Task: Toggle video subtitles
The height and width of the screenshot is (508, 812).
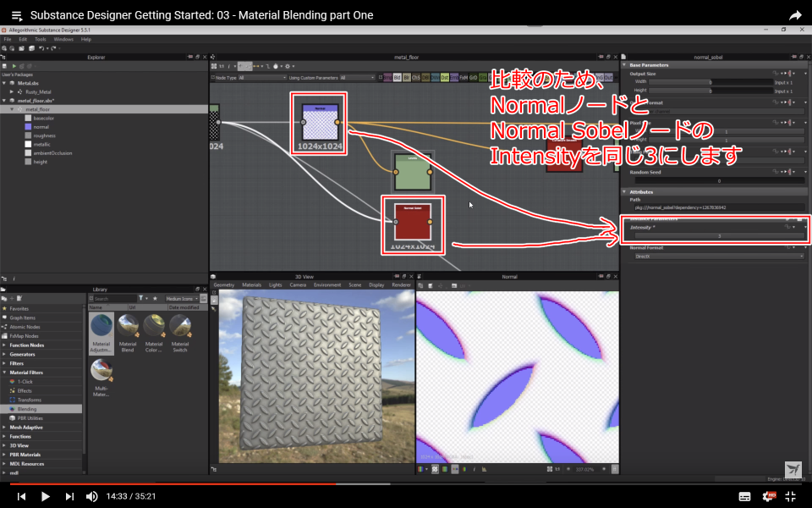Action: point(744,497)
